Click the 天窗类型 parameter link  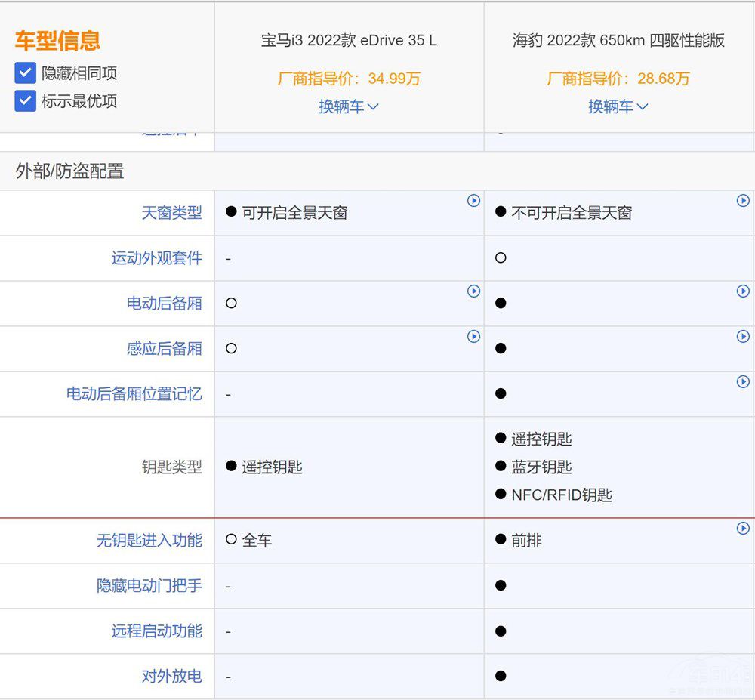click(171, 213)
